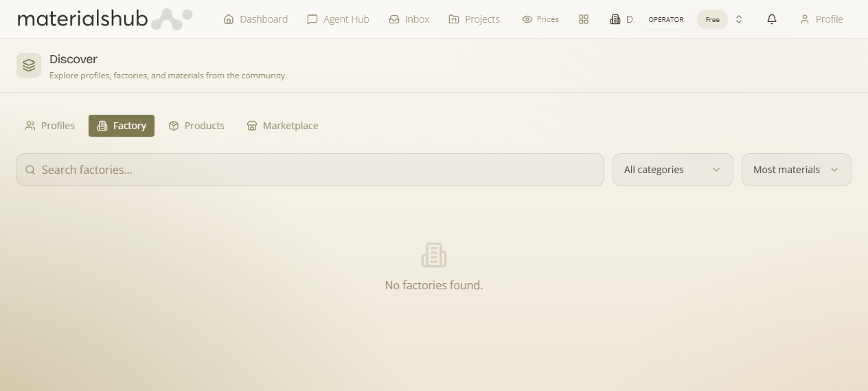Open notifications bell

(x=772, y=19)
